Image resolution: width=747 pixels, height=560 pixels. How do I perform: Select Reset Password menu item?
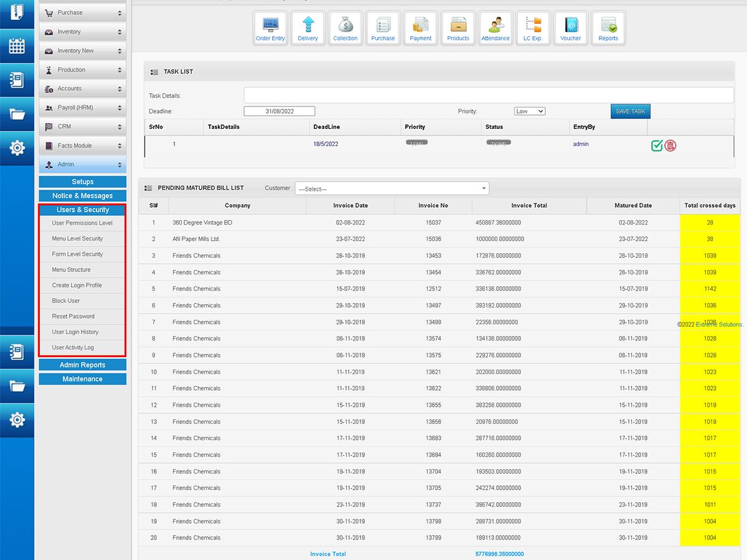[73, 316]
